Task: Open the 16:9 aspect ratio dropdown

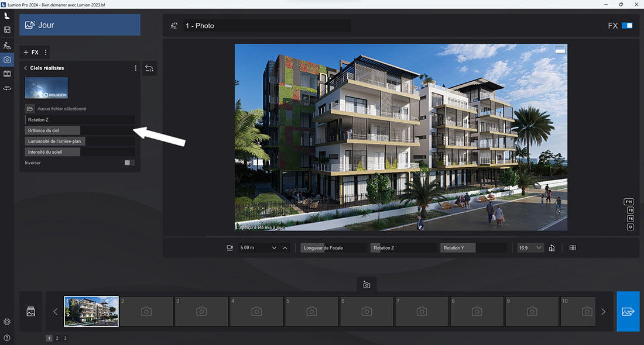Action: (x=530, y=248)
